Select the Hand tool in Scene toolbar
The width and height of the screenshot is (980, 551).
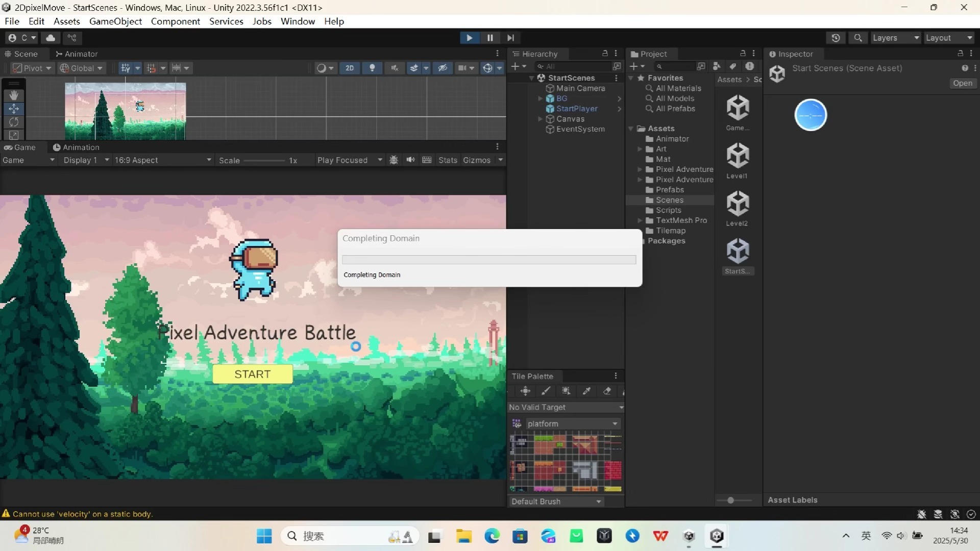click(x=14, y=95)
